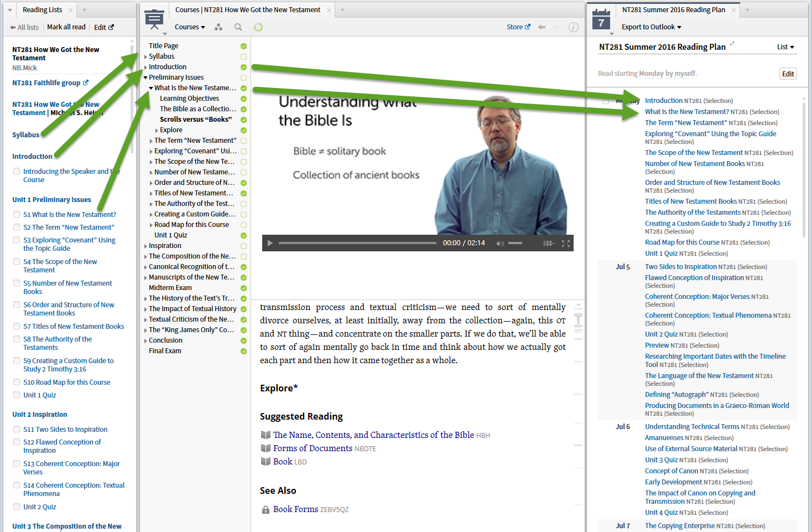The height and width of the screenshot is (532, 812).
Task: Go forward with the Courses panel arrow
Action: pyautogui.click(x=556, y=27)
